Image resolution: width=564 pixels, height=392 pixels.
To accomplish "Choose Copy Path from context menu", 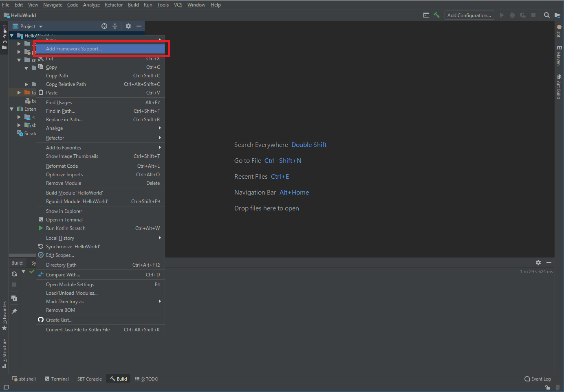I will pos(100,76).
